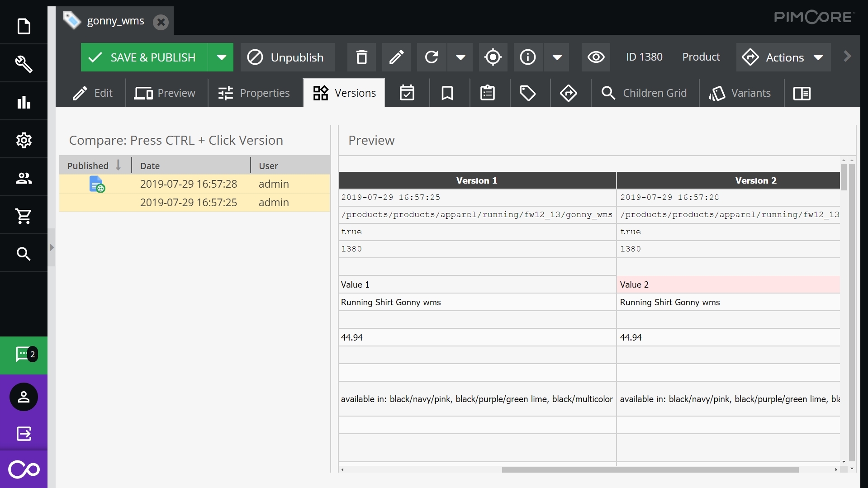Toggle the eye preview icon in toolbar
Image resolution: width=868 pixels, height=488 pixels.
(596, 57)
